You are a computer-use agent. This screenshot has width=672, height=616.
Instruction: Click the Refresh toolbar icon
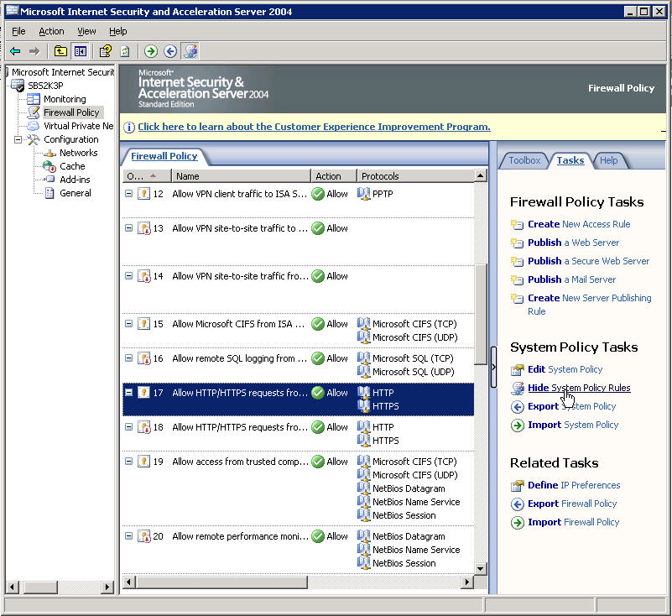[x=124, y=51]
